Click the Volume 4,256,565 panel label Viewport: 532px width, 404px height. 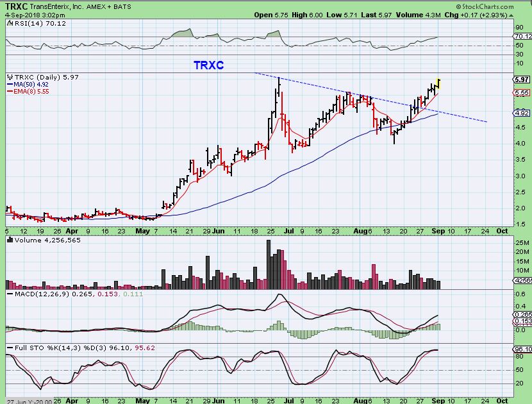click(44, 240)
